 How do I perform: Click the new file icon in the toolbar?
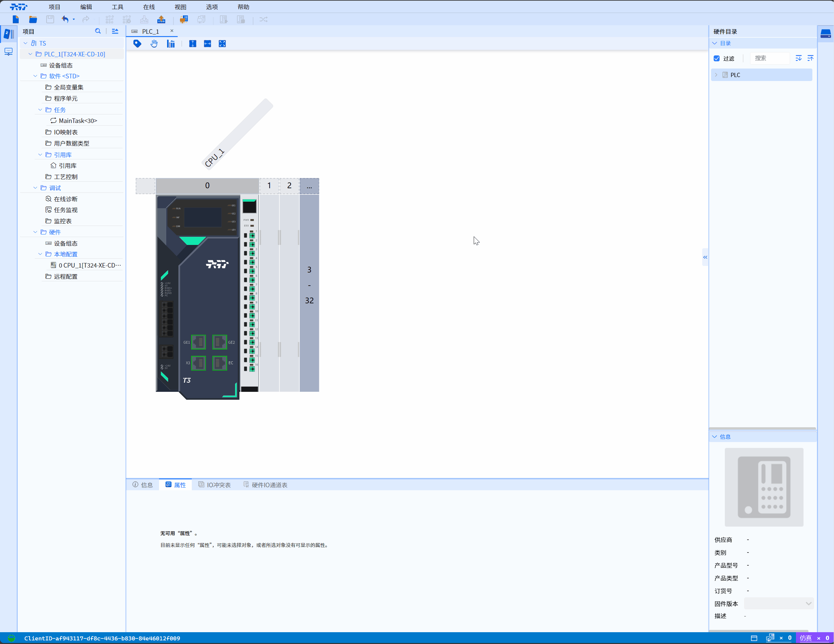tap(15, 19)
